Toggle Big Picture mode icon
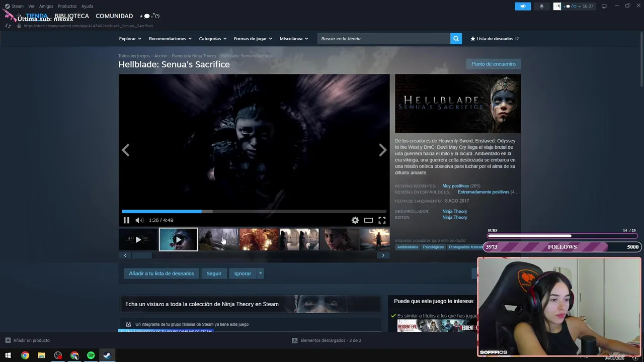Screen dimensions: 644x362 (604, 7)
